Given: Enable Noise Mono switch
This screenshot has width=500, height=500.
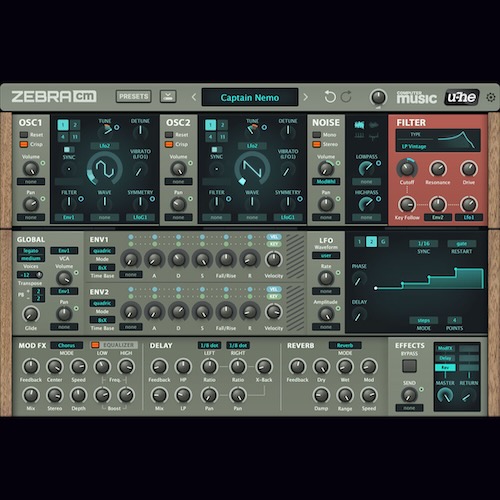Looking at the screenshot, I should (x=316, y=135).
